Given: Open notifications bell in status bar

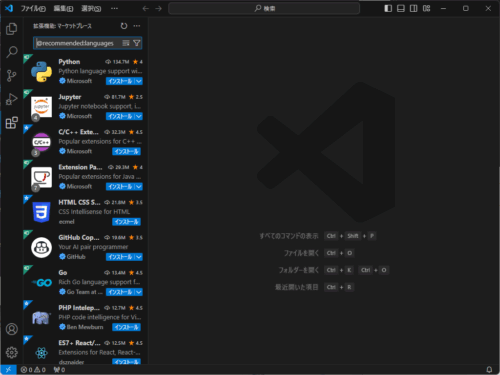Looking at the screenshot, I should (x=489, y=369).
